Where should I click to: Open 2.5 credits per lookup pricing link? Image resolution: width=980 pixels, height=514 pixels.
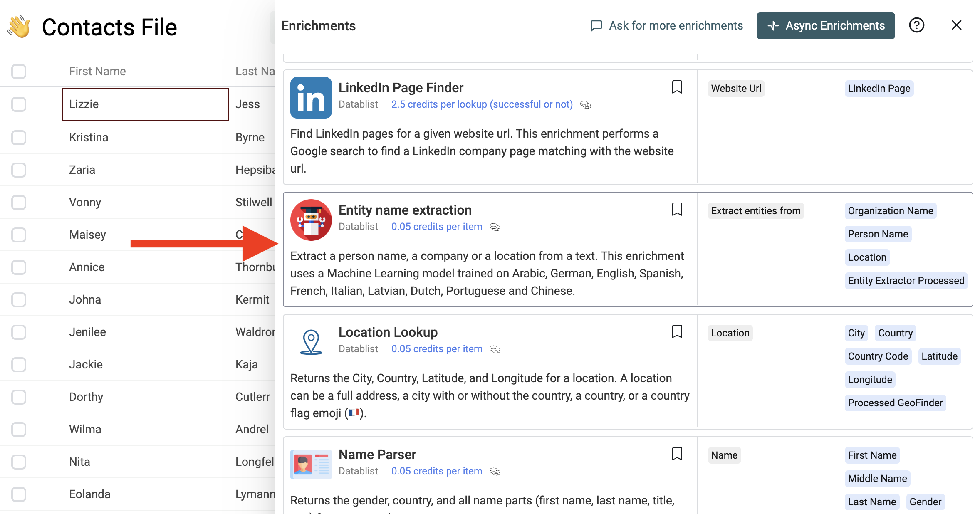[x=482, y=104]
